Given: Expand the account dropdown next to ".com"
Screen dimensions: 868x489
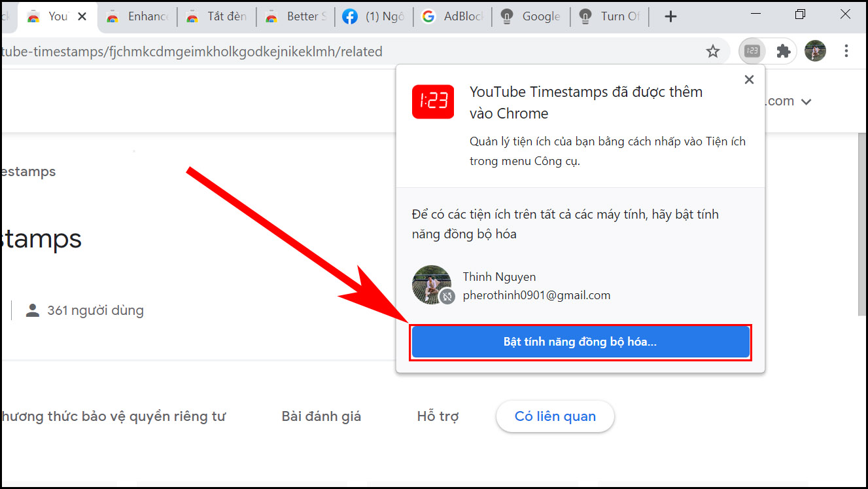Looking at the screenshot, I should [806, 101].
